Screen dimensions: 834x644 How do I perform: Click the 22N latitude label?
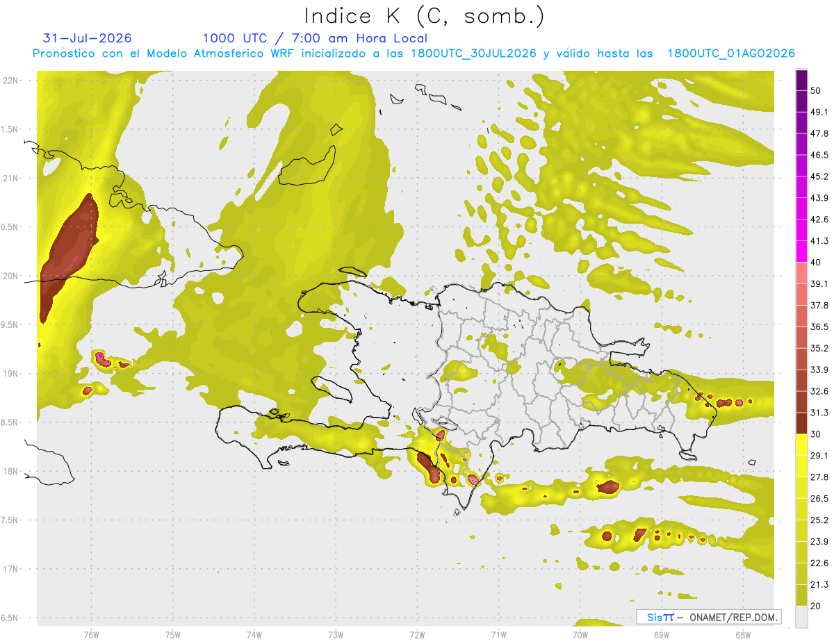tap(12, 80)
